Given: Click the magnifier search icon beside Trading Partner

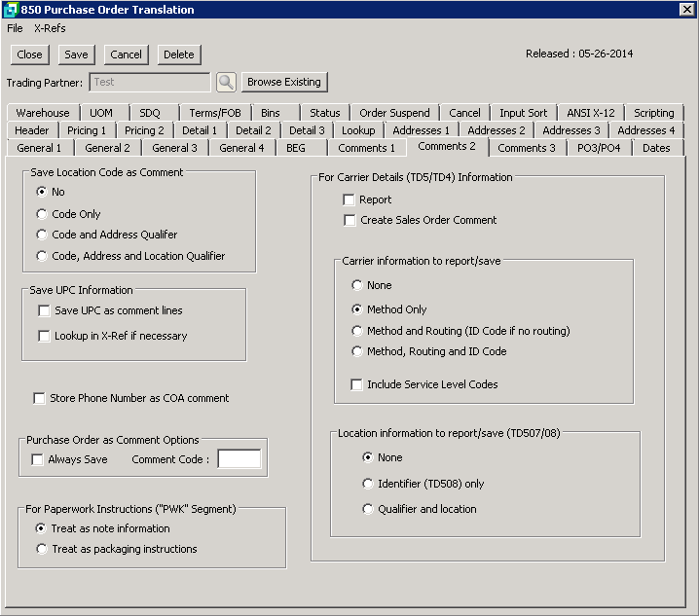Looking at the screenshot, I should click(x=226, y=82).
